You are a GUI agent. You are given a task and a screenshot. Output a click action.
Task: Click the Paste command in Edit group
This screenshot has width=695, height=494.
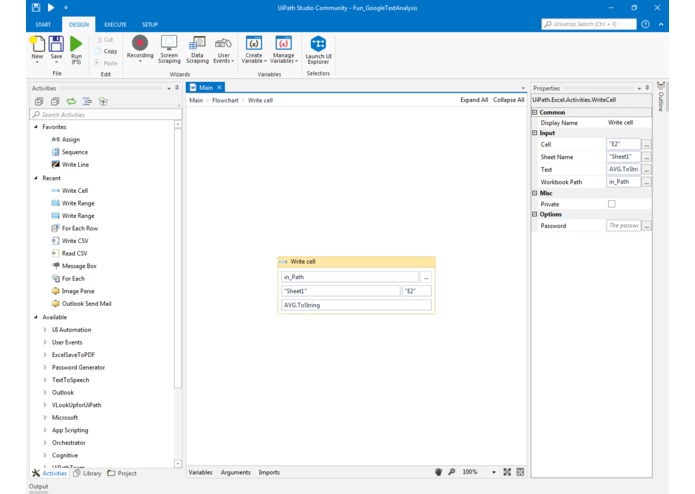tap(106, 63)
